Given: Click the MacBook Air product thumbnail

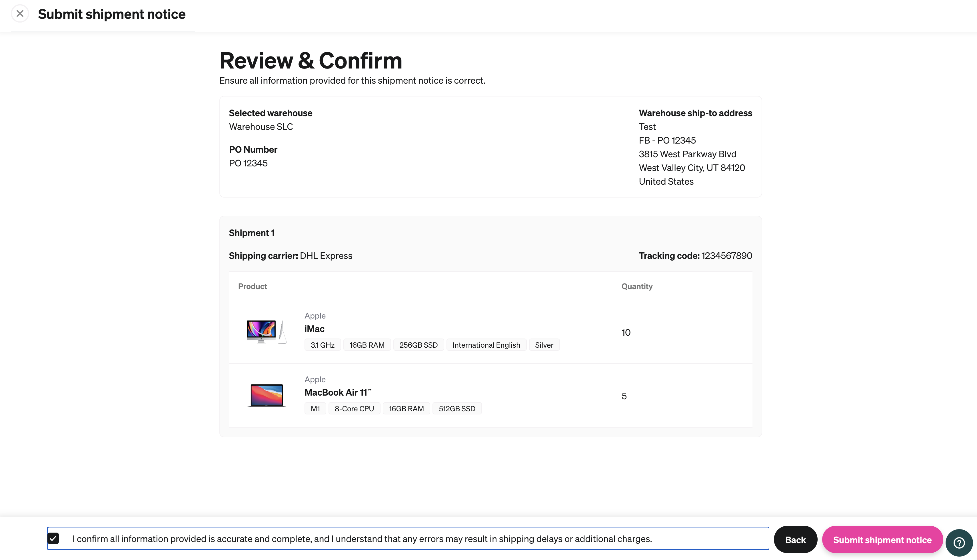Looking at the screenshot, I should [x=266, y=395].
